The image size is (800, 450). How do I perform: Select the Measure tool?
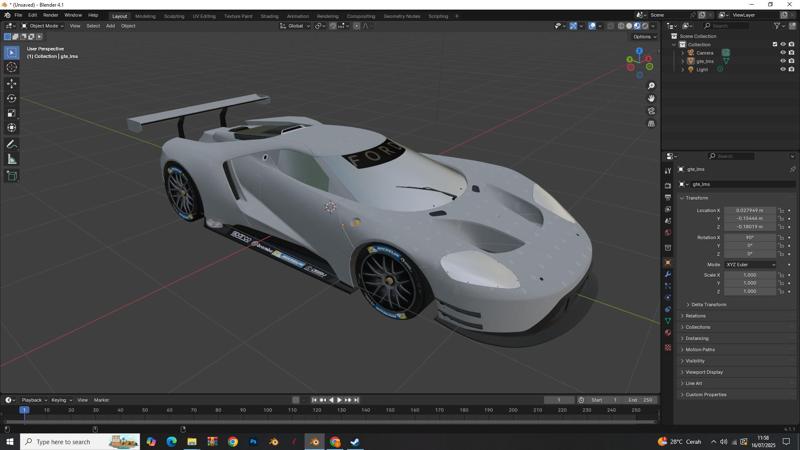pyautogui.click(x=12, y=159)
